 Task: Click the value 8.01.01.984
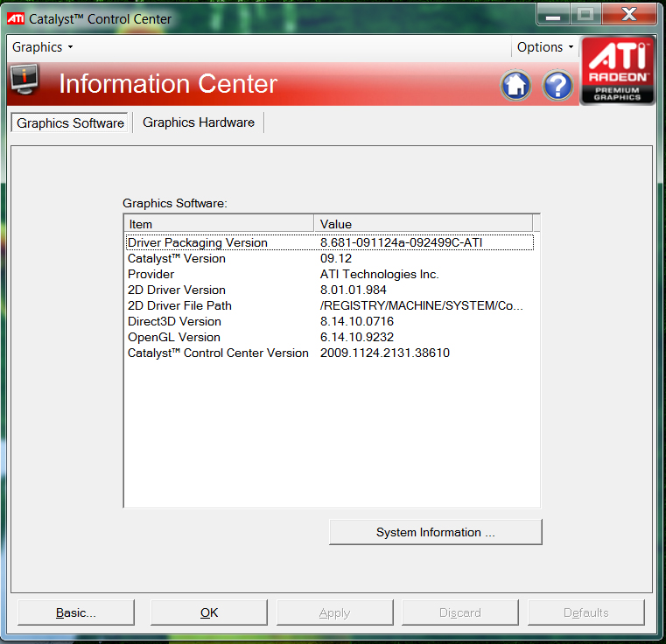tap(354, 290)
